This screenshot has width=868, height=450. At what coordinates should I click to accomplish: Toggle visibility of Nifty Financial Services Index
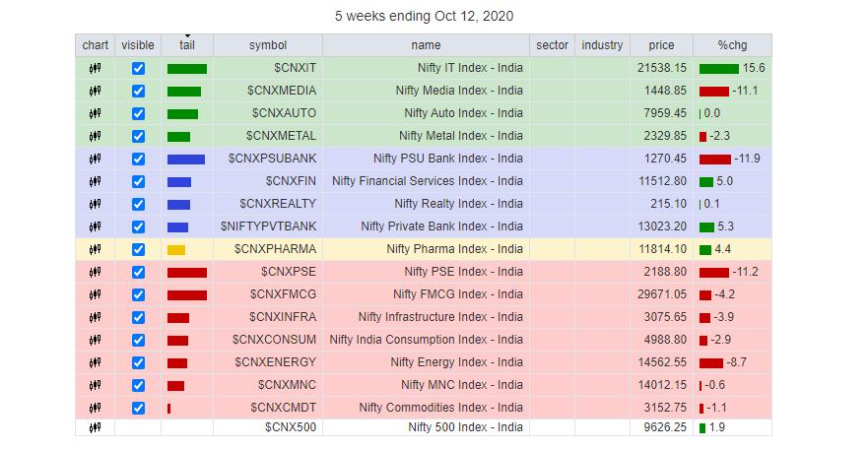138,181
